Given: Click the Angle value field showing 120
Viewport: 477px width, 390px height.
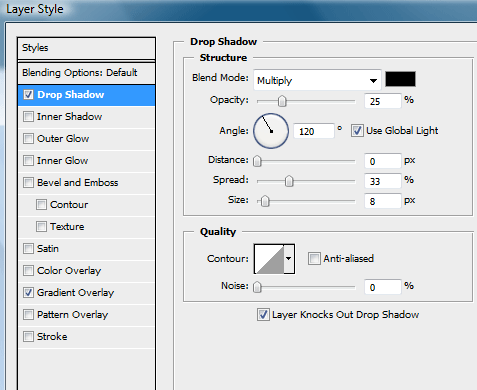Looking at the screenshot, I should [x=314, y=131].
